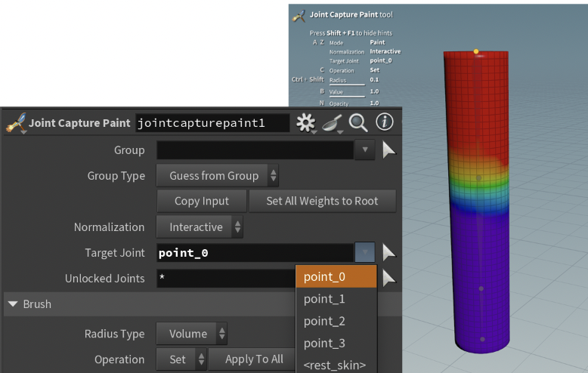Click the Unlocked Joints text field
The width and height of the screenshot is (588, 373).
tap(226, 279)
